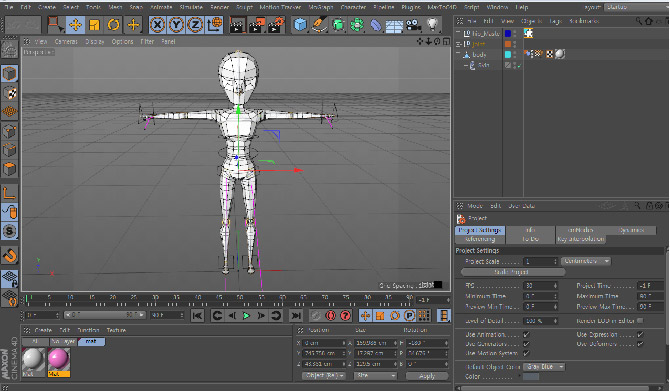The image size is (670, 392).
Task: Open Object (Rel) coordinate dropdown
Action: tap(323, 376)
